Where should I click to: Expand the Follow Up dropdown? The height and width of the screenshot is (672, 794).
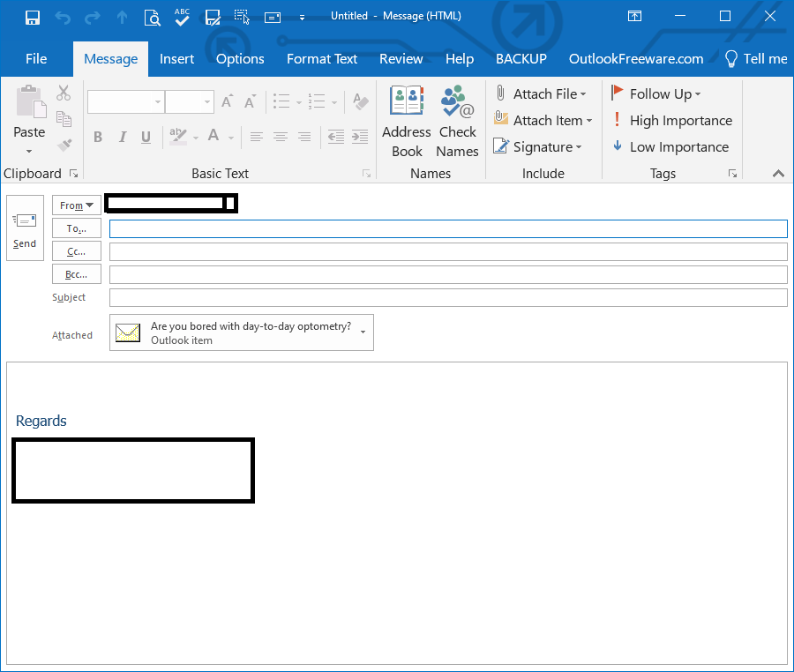pyautogui.click(x=657, y=93)
